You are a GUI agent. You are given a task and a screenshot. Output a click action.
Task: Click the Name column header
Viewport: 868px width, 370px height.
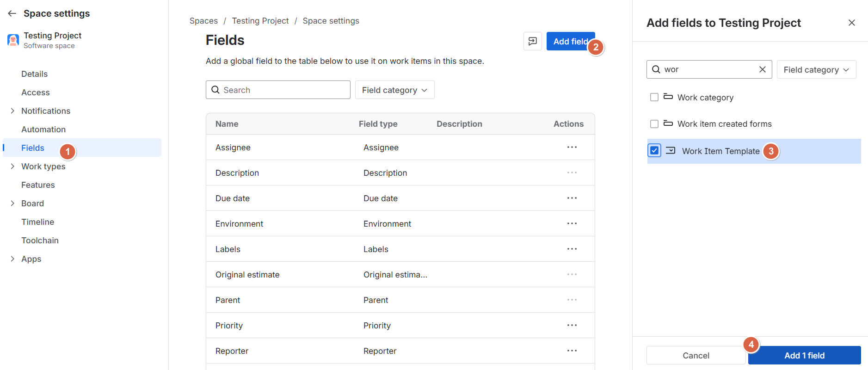tap(227, 124)
